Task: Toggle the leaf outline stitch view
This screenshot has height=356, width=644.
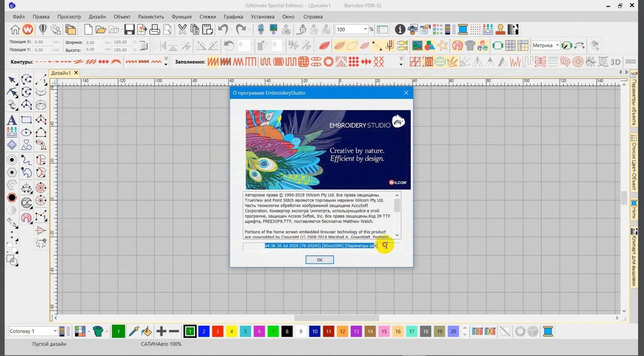Action: [x=352, y=45]
